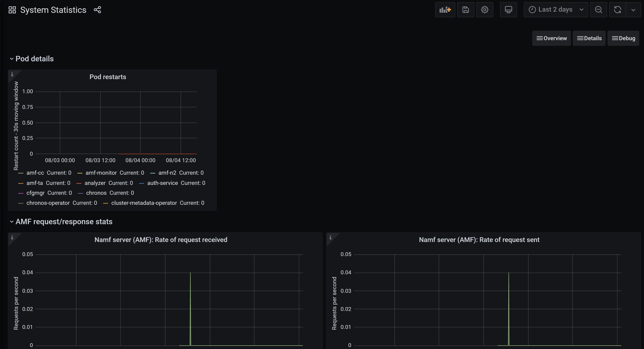Click the Zoom out time range icon

click(x=598, y=10)
